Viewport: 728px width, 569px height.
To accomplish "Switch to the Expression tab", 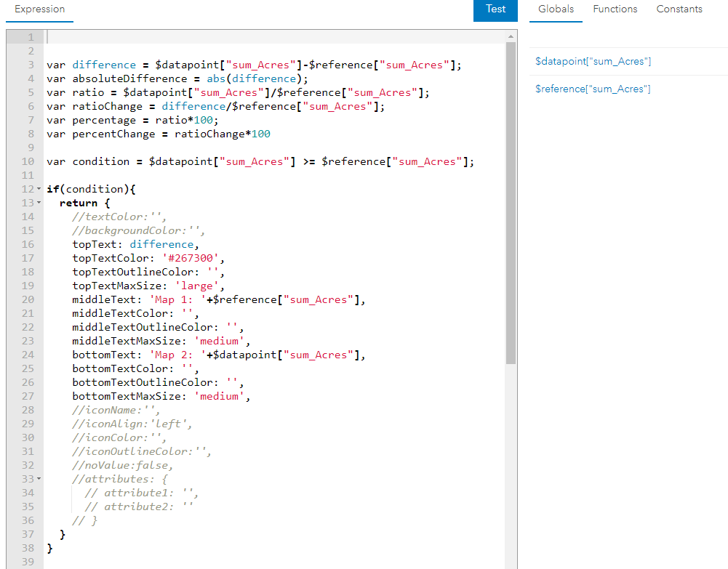I will [39, 9].
